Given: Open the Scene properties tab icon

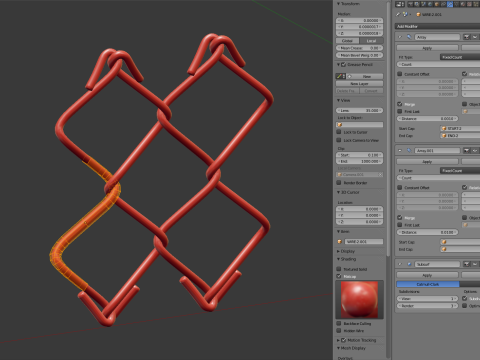Looking at the screenshot, I should pyautogui.click(x=423, y=4).
